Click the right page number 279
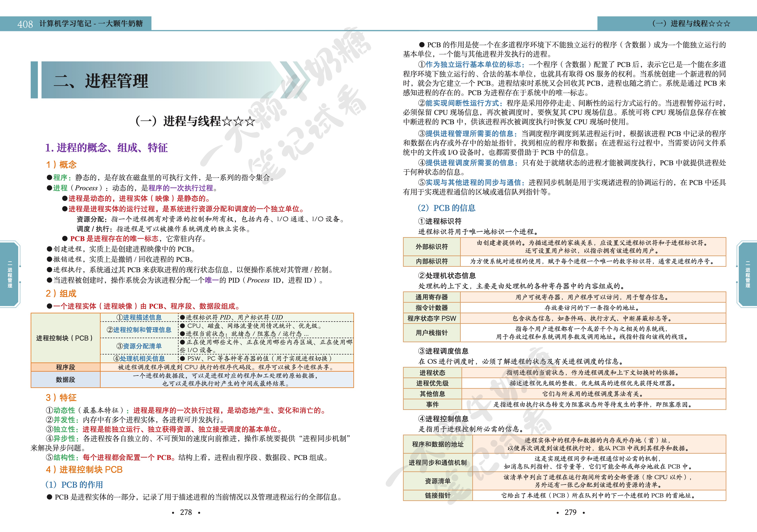This screenshot has width=757, height=532. 570,512
